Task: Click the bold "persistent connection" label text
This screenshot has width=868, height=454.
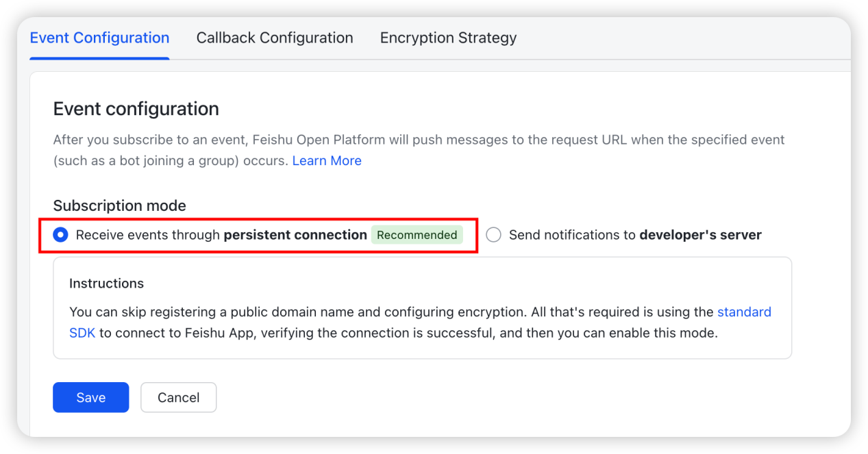Action: (295, 235)
